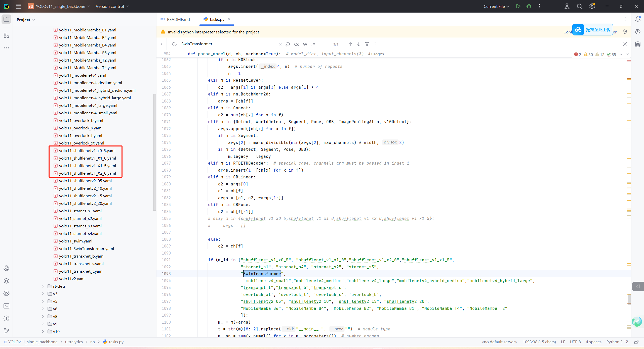The height and width of the screenshot is (349, 644).
Task: Open yolo11_SwinTransformer.yaml file
Action: 86,248
